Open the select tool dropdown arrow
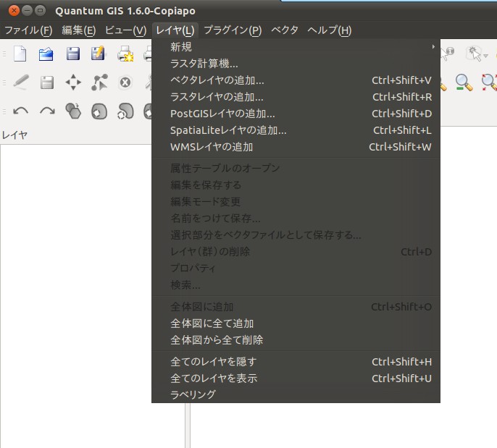Viewport: 497px width, 448px height. 485,56
